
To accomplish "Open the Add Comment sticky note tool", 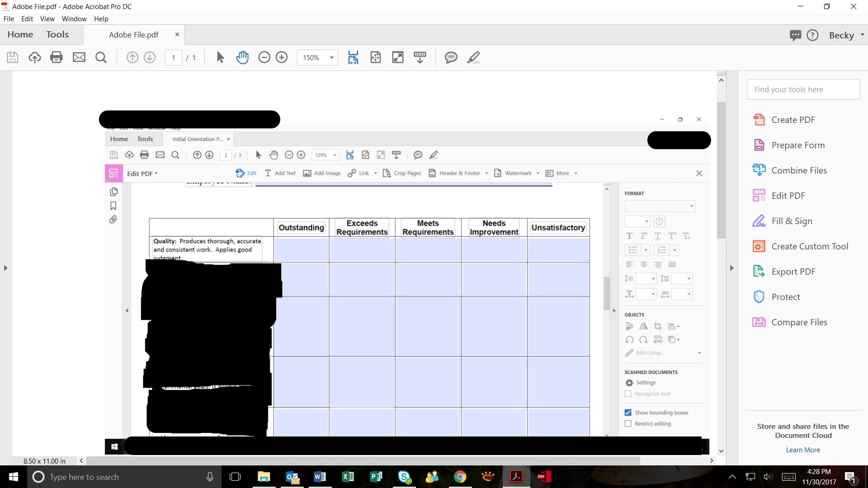I will (451, 57).
